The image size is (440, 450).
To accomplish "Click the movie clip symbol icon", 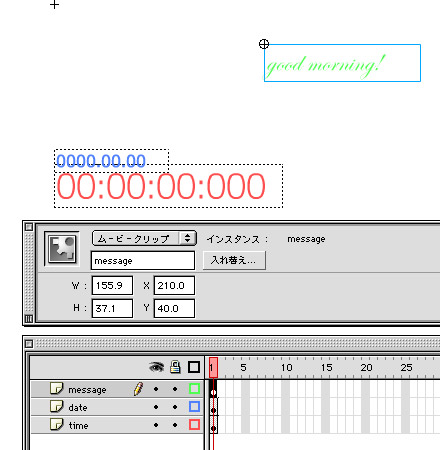I will [62, 249].
